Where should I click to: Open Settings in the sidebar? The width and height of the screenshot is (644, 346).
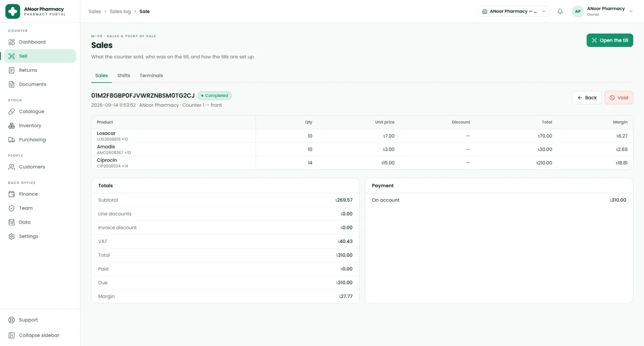pos(40,236)
